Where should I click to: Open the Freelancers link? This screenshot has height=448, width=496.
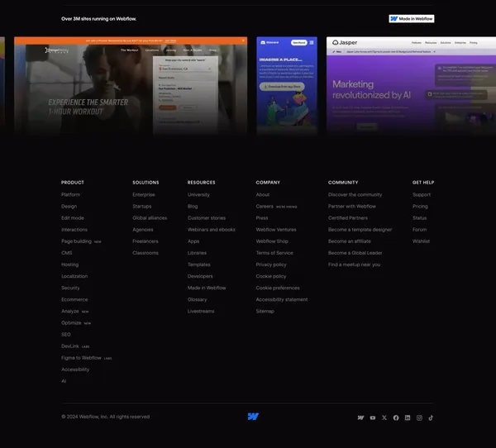pyautogui.click(x=145, y=241)
